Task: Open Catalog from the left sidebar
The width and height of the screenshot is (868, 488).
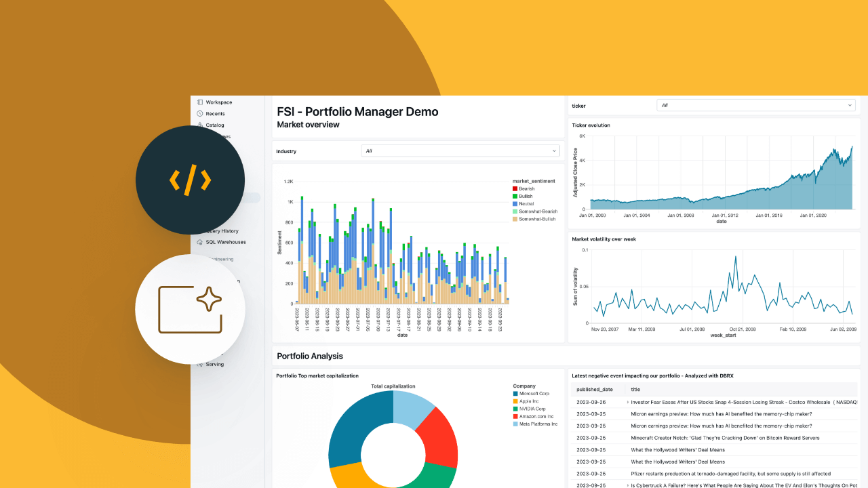Action: tap(201, 124)
